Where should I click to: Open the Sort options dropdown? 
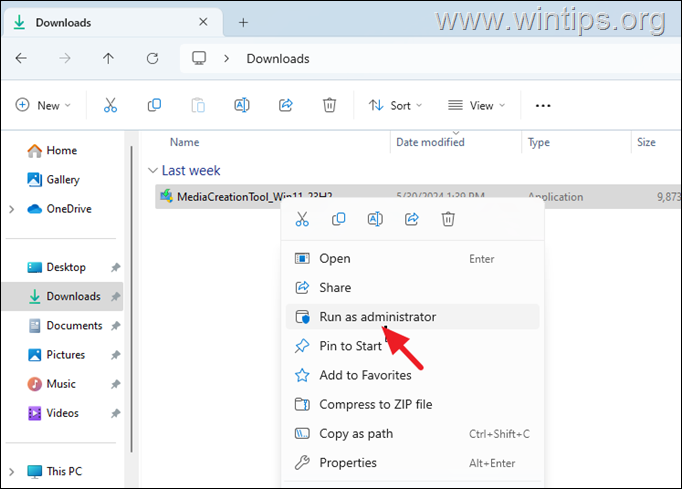(x=395, y=105)
